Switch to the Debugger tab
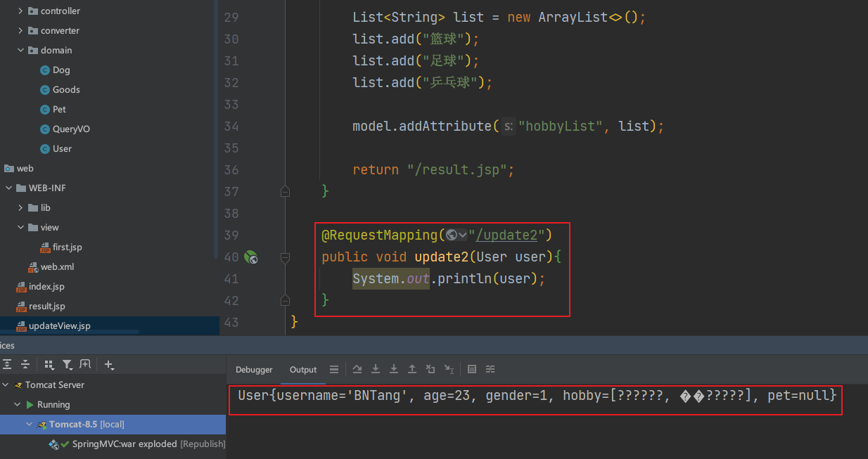Image resolution: width=868 pixels, height=459 pixels. pos(254,370)
